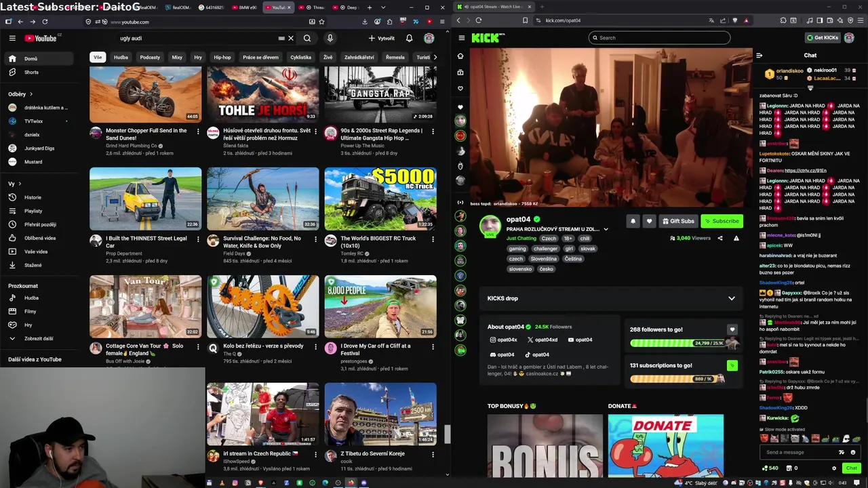Screen dimensions: 868x488
Task: Open the THINNEST Street Legal Car video thumbnail
Action: (x=145, y=199)
